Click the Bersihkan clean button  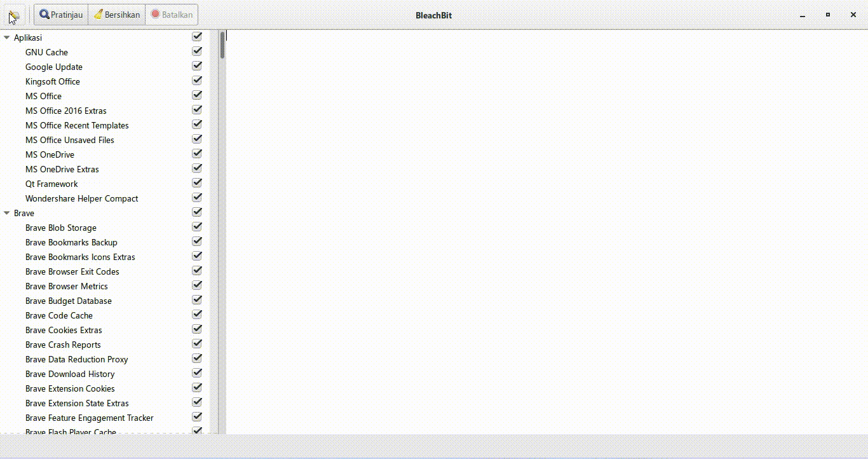pos(117,15)
